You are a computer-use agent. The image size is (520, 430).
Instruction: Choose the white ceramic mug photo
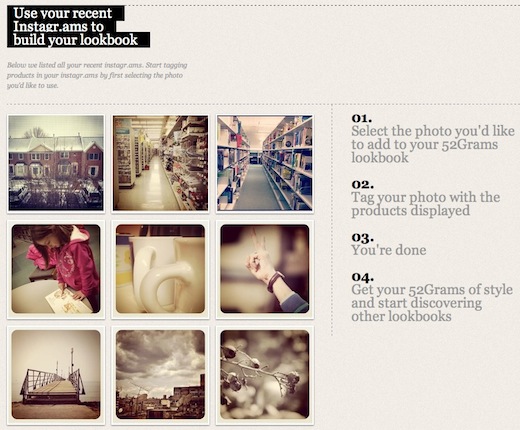point(160,269)
